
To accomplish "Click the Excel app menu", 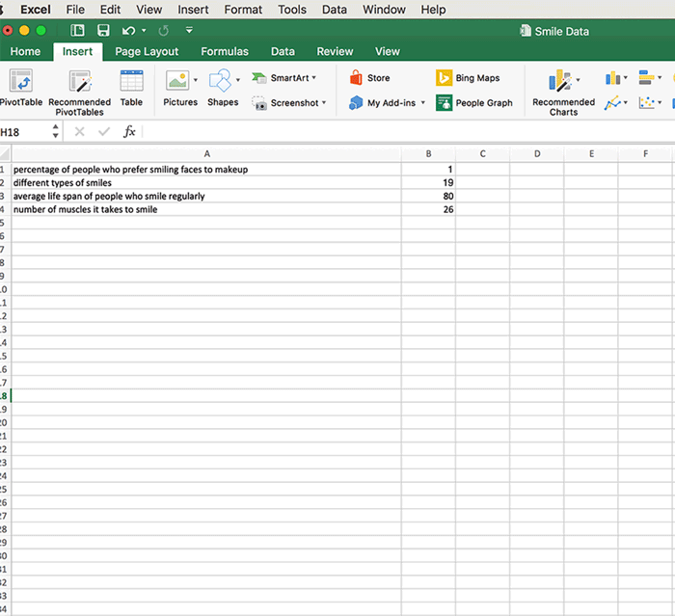I will 36,10.
